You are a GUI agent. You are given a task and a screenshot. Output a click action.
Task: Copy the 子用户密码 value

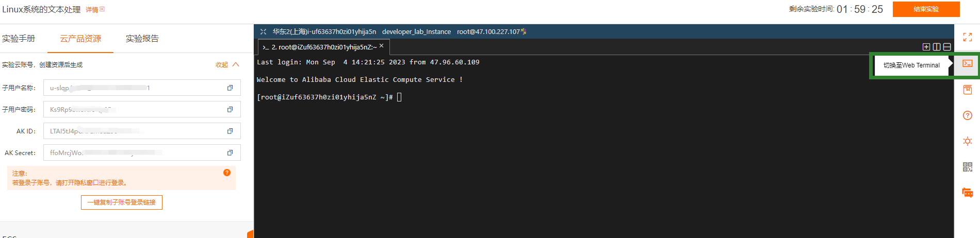[230, 110]
